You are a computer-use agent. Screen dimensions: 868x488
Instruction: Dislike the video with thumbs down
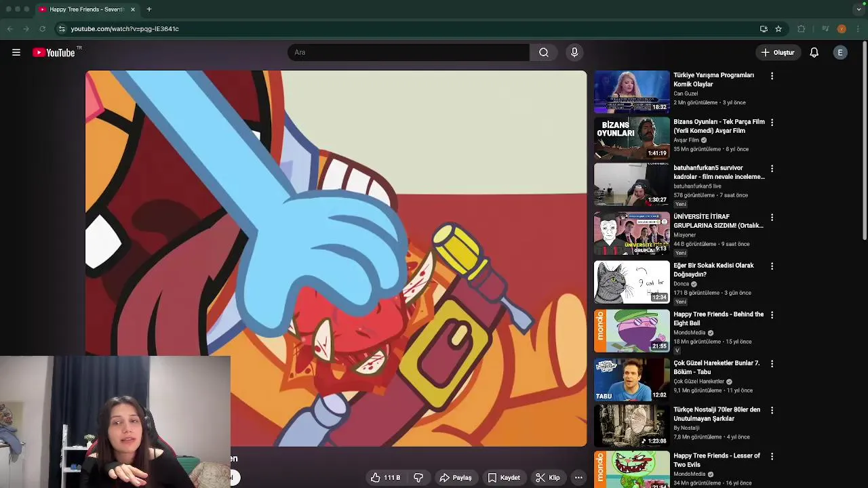[418, 478]
